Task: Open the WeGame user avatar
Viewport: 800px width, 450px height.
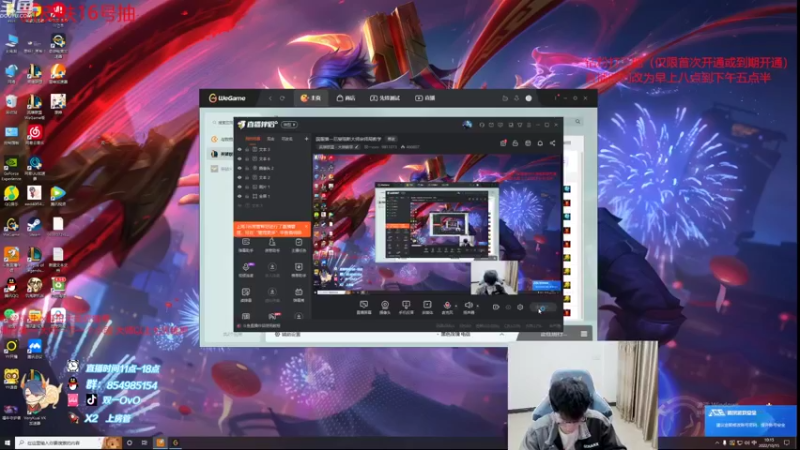Action: tap(529, 98)
